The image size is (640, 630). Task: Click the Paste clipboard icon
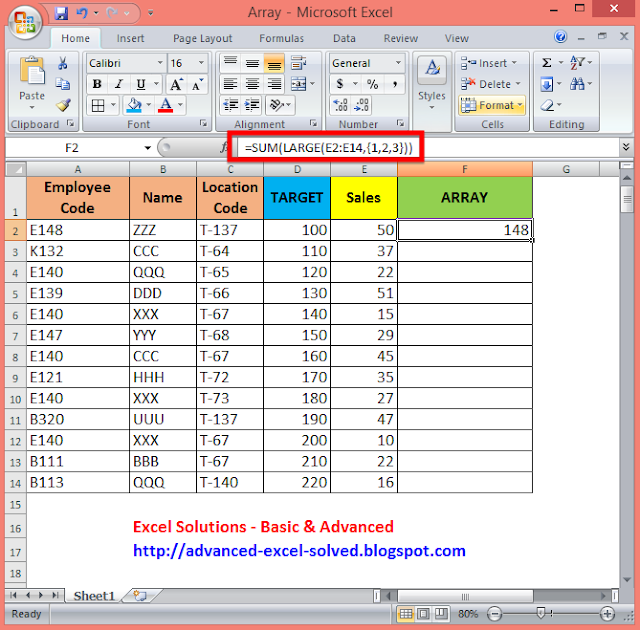coord(32,71)
